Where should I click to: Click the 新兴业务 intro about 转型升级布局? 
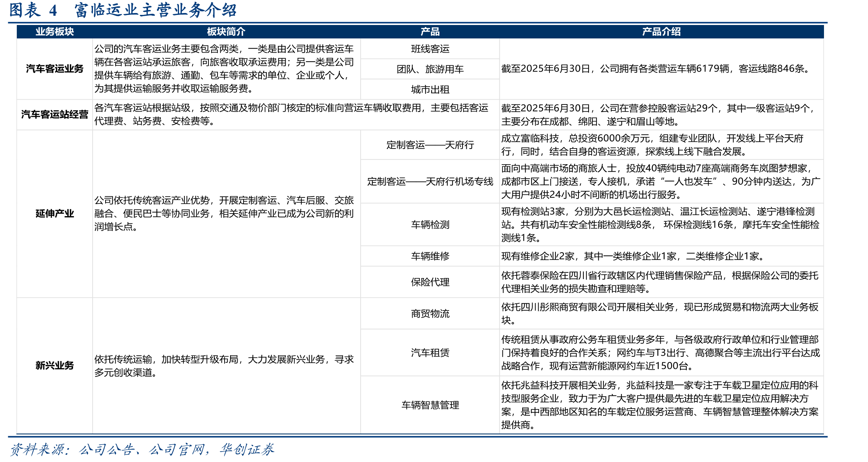point(224,366)
